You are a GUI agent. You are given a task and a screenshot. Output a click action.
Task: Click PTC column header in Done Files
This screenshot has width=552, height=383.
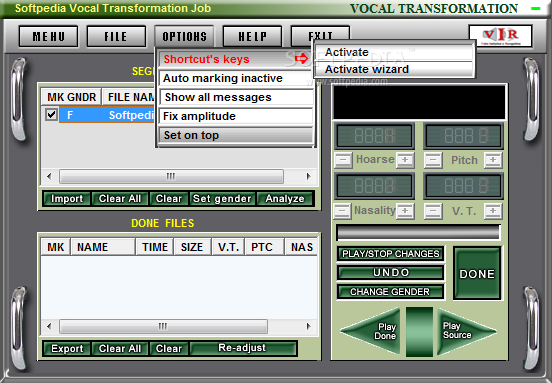264,247
